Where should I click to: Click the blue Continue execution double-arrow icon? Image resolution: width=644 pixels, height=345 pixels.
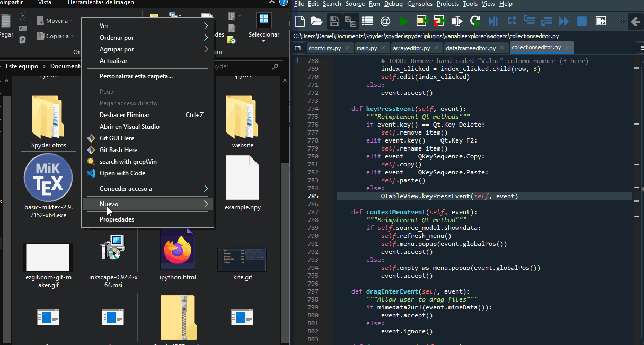564,21
